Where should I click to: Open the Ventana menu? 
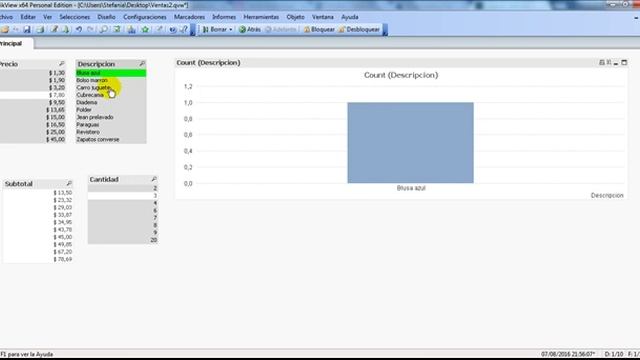pyautogui.click(x=323, y=17)
